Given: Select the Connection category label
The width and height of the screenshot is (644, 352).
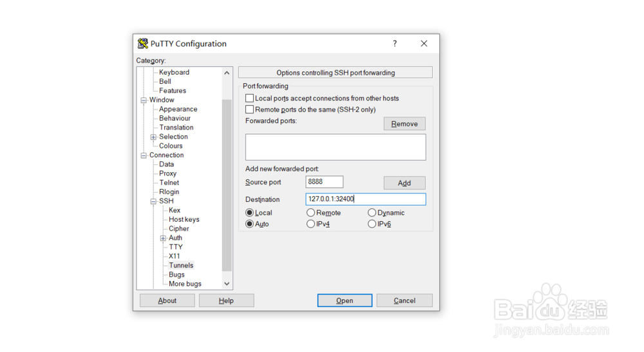Looking at the screenshot, I should click(x=166, y=155).
